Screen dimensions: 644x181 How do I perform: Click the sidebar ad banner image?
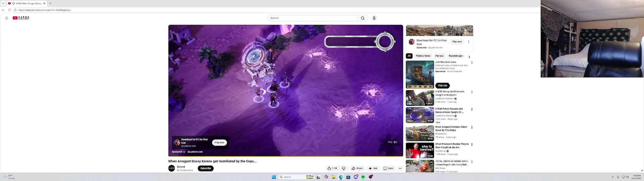pos(439,31)
